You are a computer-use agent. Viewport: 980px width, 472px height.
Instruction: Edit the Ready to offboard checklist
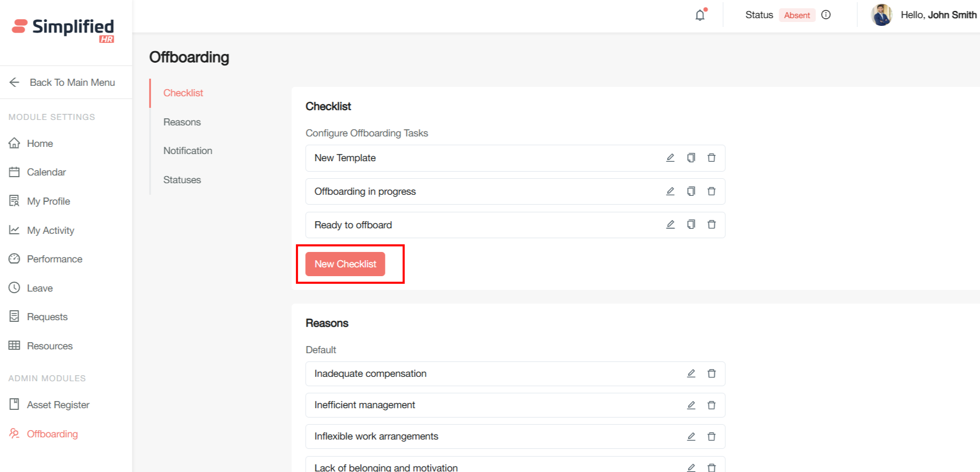[x=670, y=224]
